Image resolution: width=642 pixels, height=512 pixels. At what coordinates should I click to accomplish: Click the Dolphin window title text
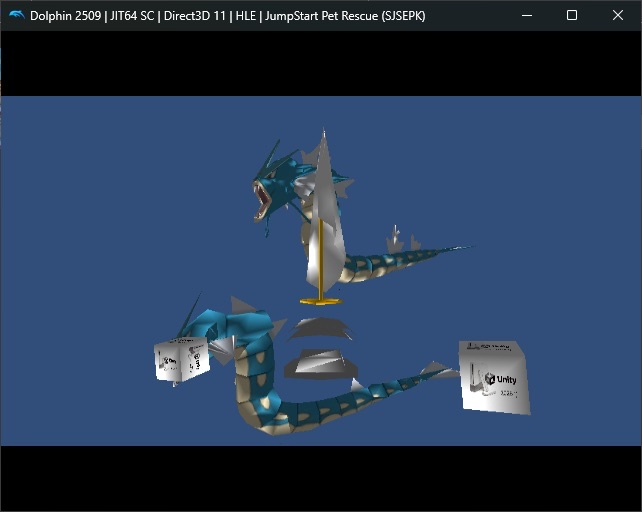228,15
